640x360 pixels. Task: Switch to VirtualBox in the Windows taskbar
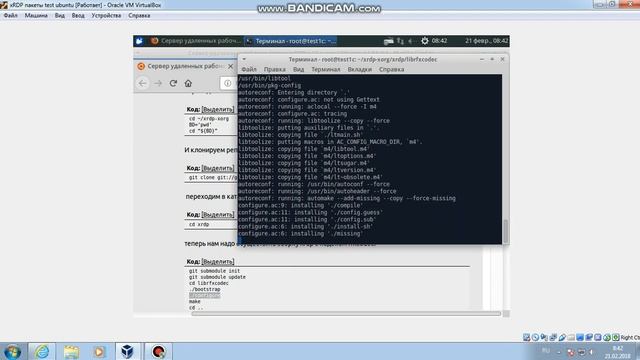(x=127, y=351)
